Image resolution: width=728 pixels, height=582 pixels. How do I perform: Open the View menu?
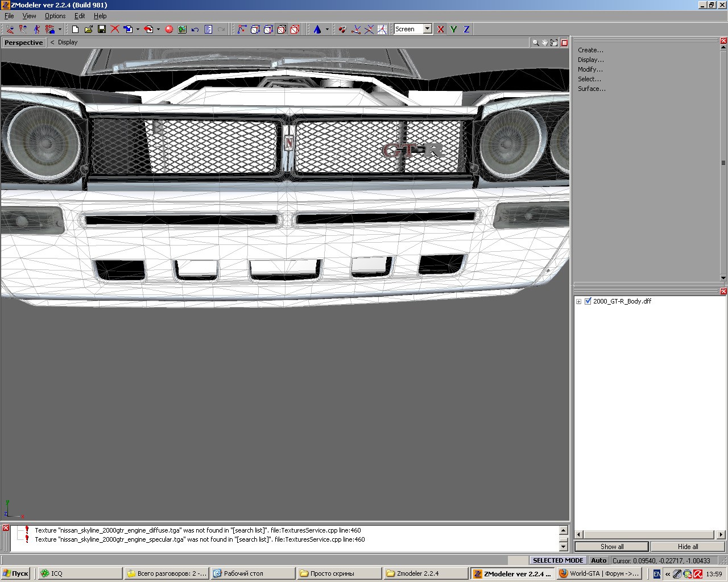(29, 16)
